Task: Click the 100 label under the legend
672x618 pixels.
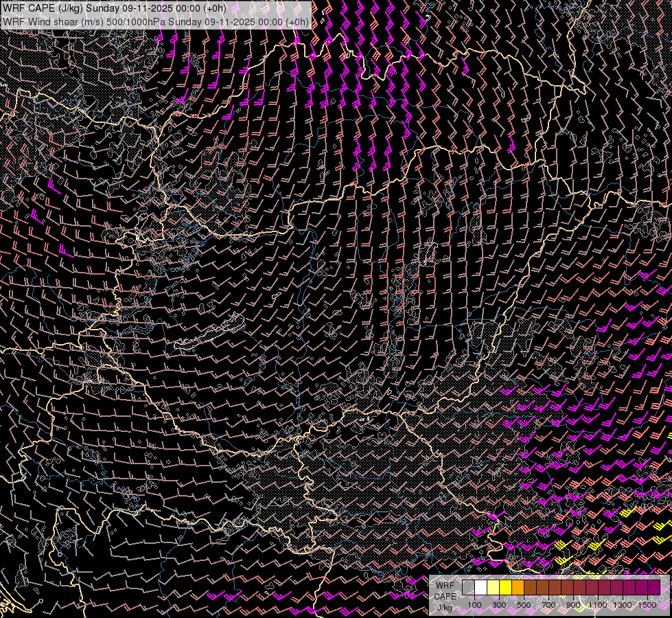Action: pos(474,605)
